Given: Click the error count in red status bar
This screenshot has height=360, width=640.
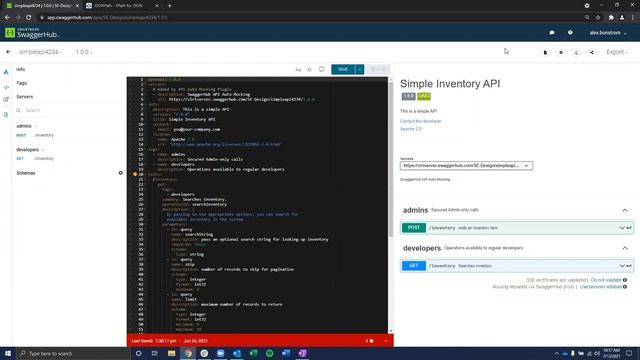Looking at the screenshot, I should click(x=369, y=341).
